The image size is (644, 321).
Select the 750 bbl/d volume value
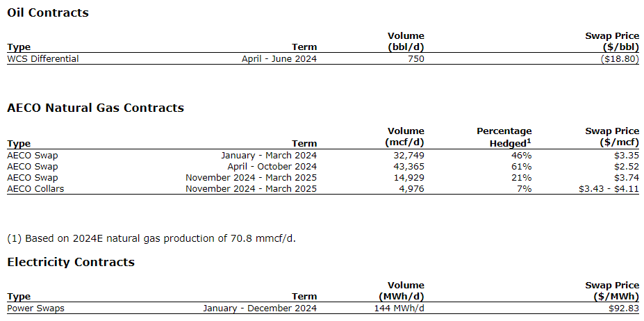(415, 59)
